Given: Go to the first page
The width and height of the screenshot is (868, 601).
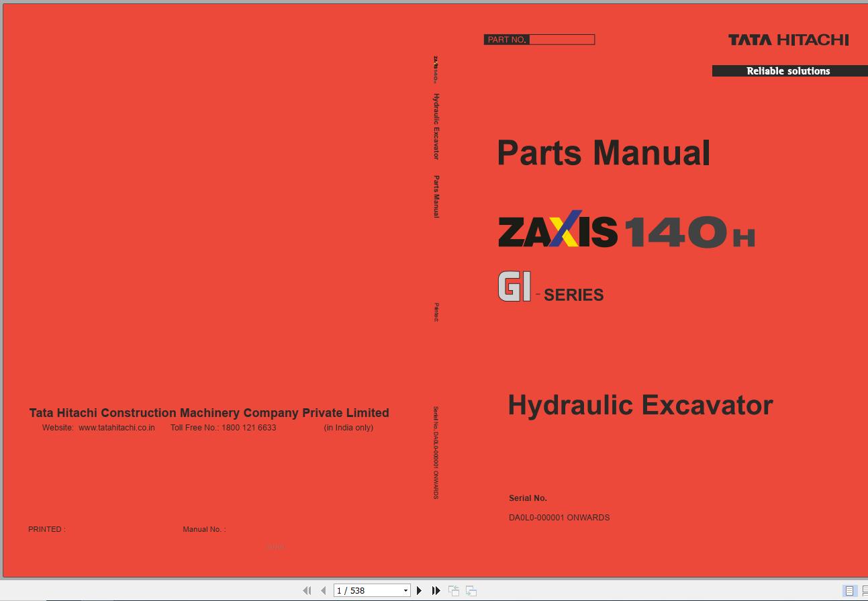Looking at the screenshot, I should [x=307, y=591].
